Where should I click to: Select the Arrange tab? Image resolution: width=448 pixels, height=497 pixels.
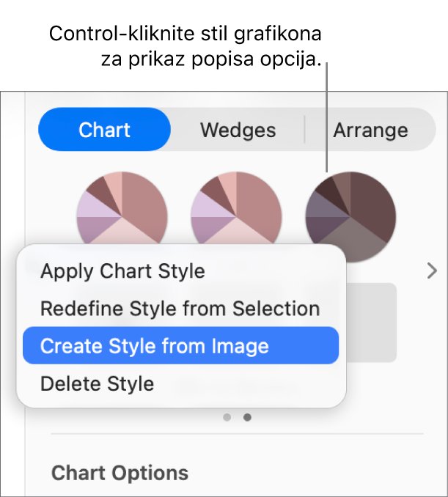tap(370, 130)
